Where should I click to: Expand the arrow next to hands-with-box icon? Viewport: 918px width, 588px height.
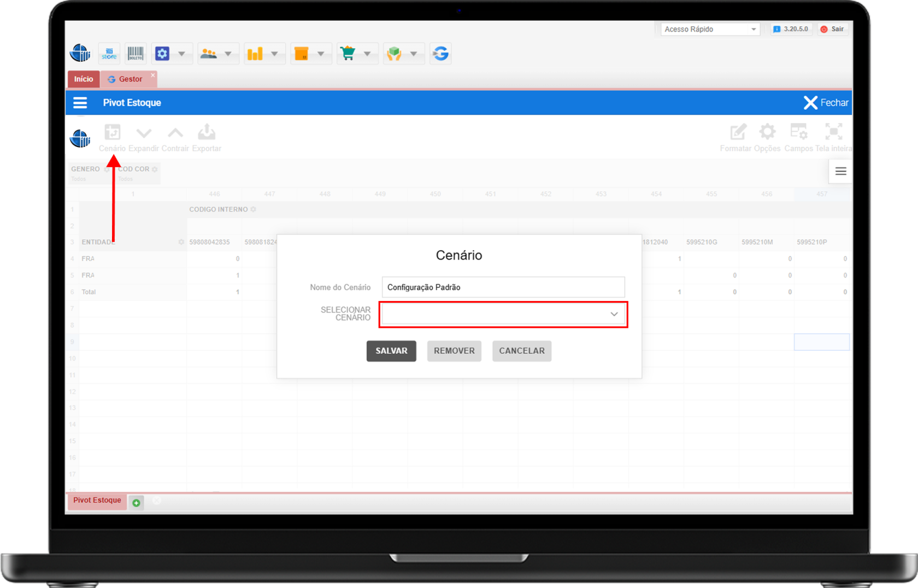tap(414, 54)
